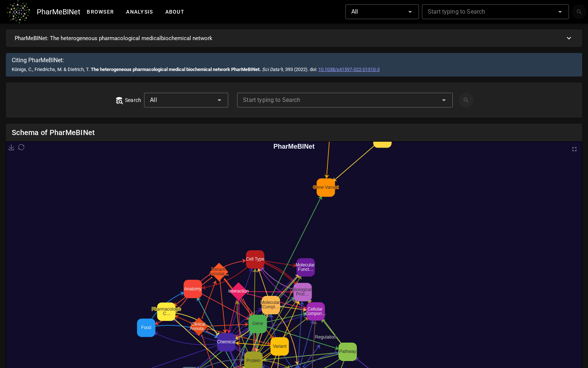Viewport: 588px width, 368px height.
Task: Go to PharMeBINet home via title
Action: pos(58,12)
